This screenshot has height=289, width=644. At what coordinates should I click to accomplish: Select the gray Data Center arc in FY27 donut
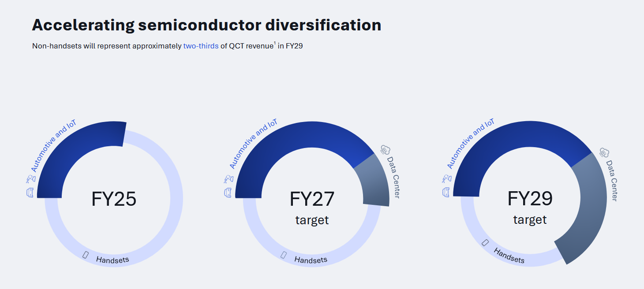375,181
